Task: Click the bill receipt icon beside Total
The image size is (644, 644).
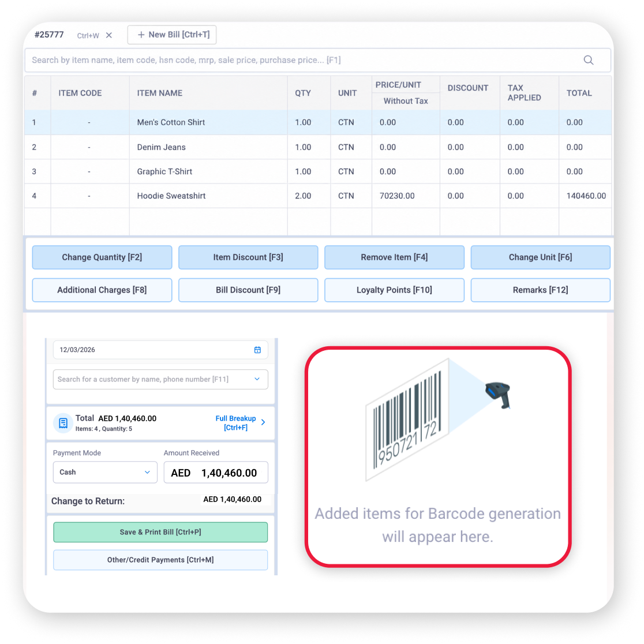Action: pyautogui.click(x=63, y=423)
